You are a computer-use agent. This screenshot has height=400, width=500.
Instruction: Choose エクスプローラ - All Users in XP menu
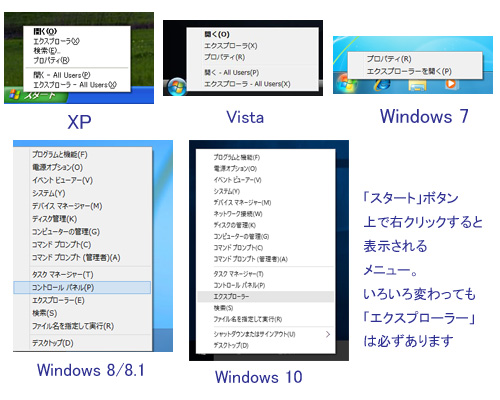pos(75,85)
